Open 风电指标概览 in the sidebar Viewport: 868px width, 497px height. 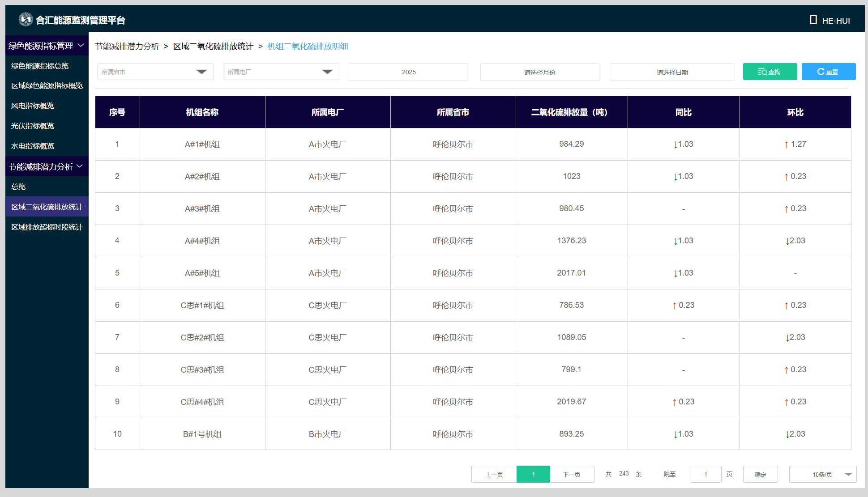33,106
